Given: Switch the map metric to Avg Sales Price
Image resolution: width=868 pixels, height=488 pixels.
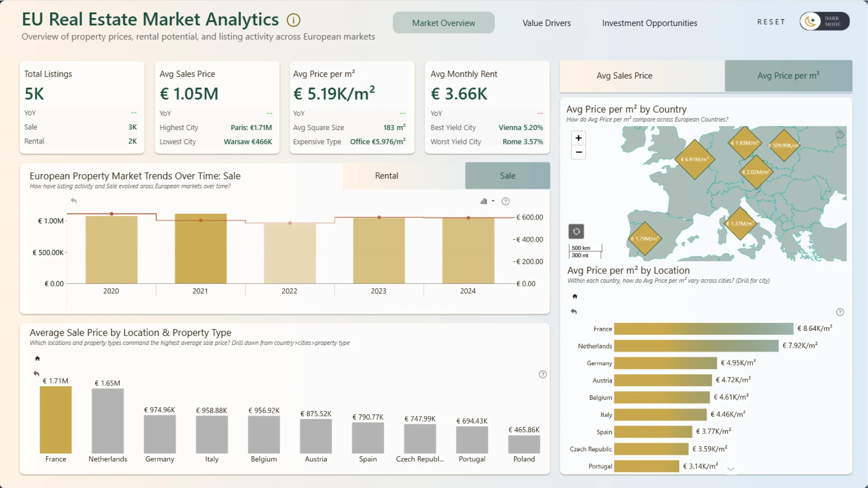Looking at the screenshot, I should pyautogui.click(x=624, y=76).
